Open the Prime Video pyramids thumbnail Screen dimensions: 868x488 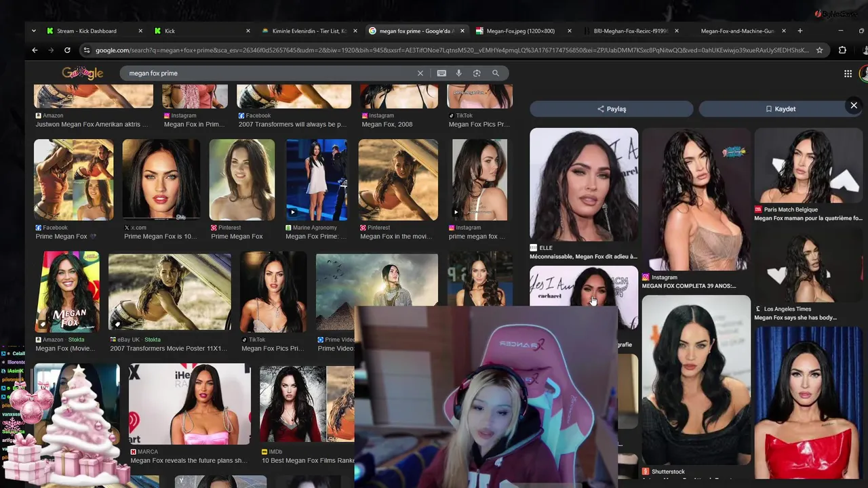(x=377, y=279)
